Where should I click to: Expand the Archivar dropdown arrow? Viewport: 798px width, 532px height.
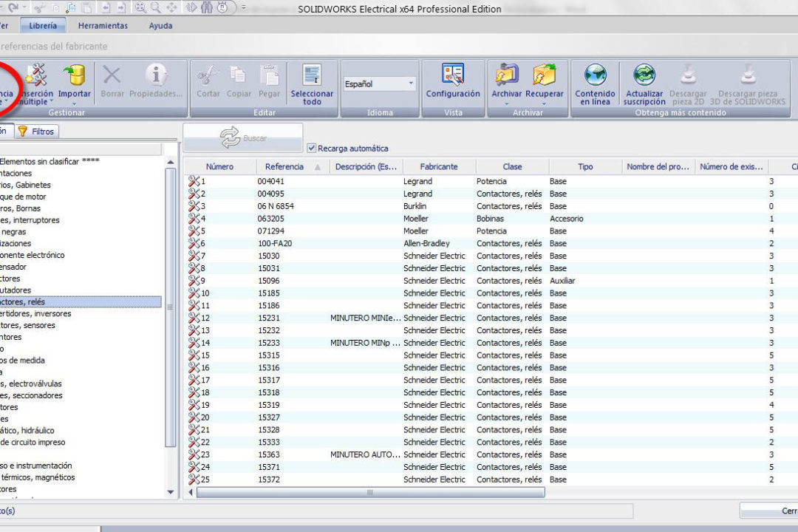tap(506, 103)
